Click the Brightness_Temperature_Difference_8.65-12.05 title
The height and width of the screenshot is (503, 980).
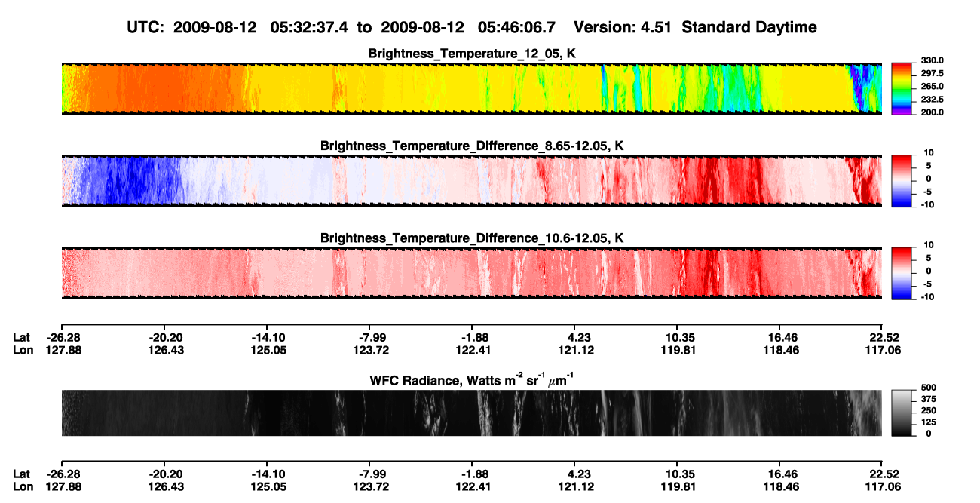pyautogui.click(x=472, y=146)
